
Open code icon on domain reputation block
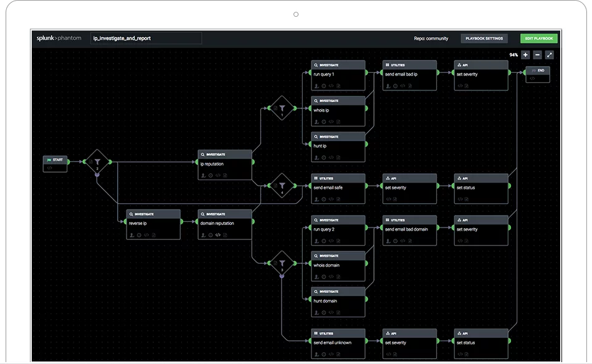click(x=217, y=235)
